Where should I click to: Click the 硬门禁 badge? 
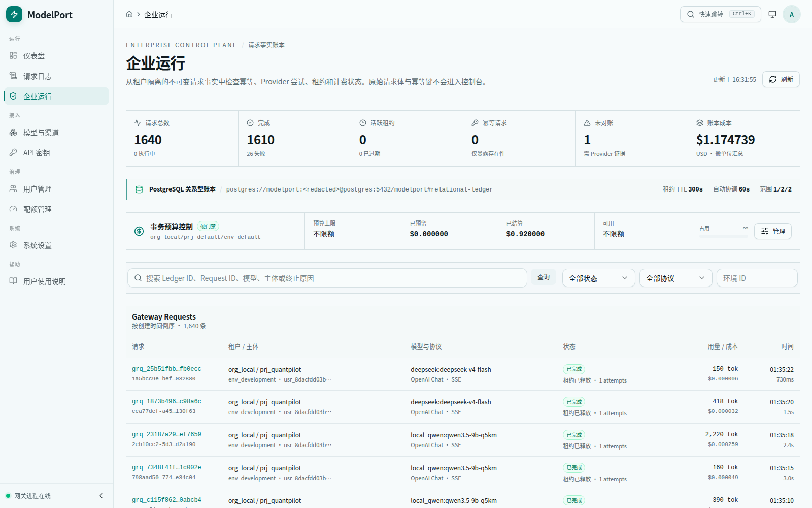(x=208, y=226)
